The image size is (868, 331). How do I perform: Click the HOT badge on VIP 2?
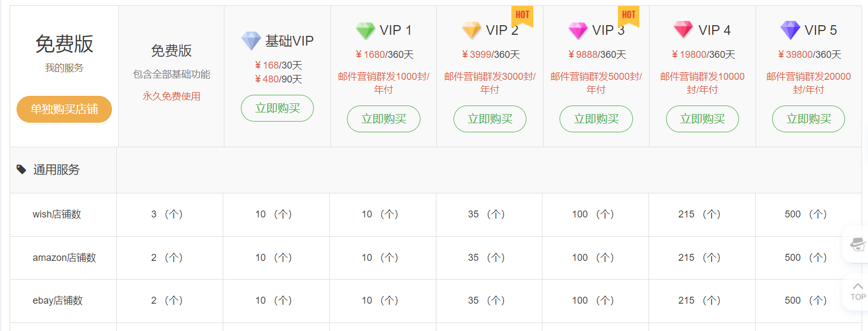(522, 15)
